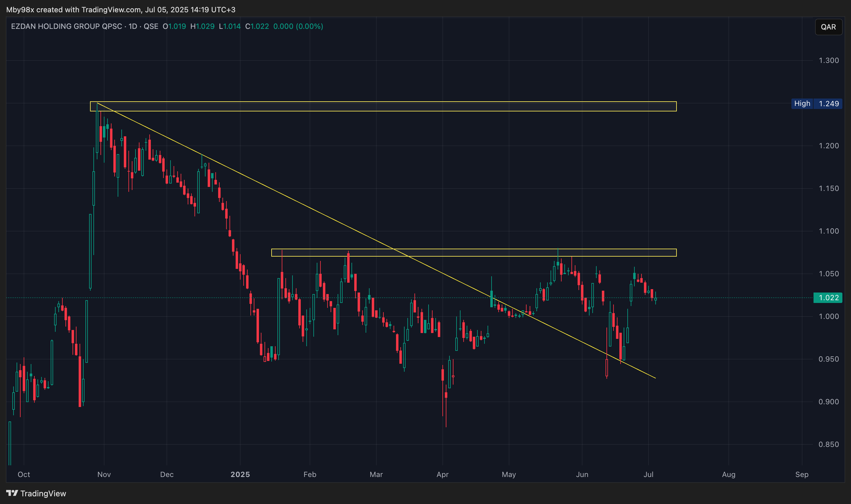Click the Nov label on time axis
This screenshot has height=504, width=851.
click(x=104, y=475)
